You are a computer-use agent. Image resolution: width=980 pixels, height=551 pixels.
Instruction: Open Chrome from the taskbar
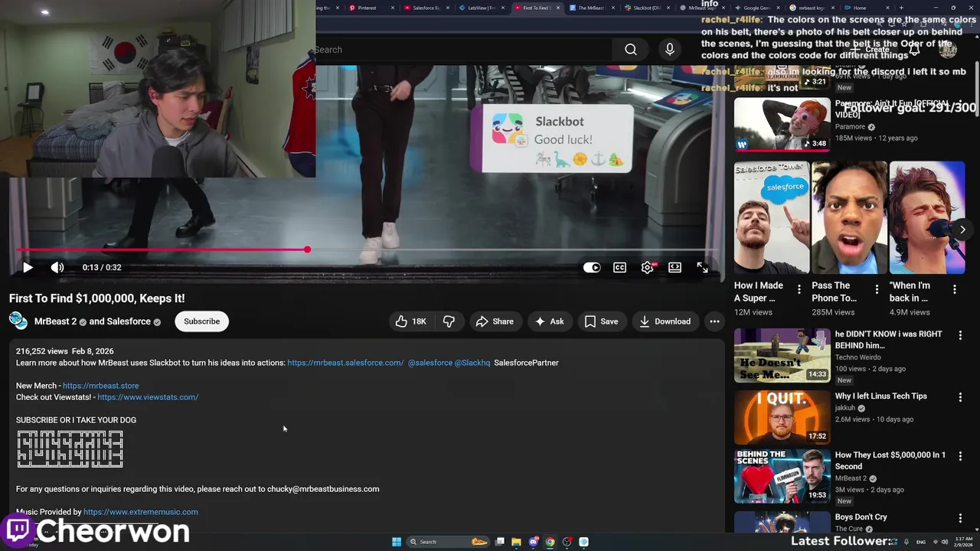coord(550,542)
